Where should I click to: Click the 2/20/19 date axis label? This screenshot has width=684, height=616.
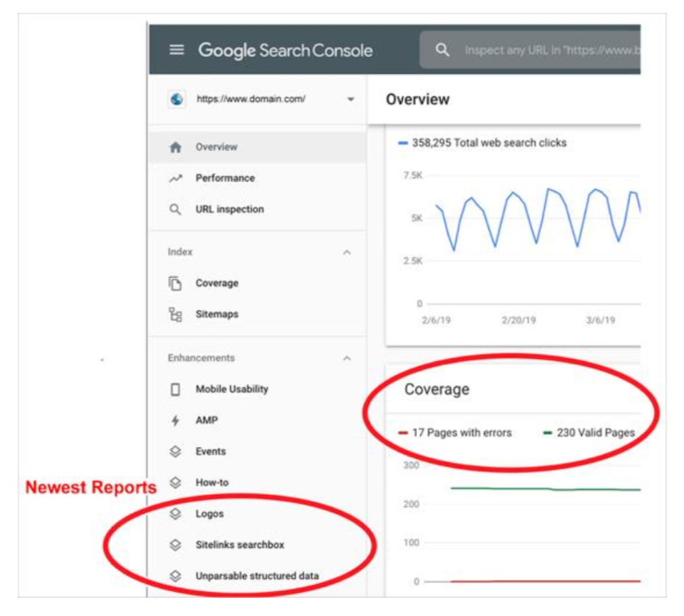coord(519,320)
